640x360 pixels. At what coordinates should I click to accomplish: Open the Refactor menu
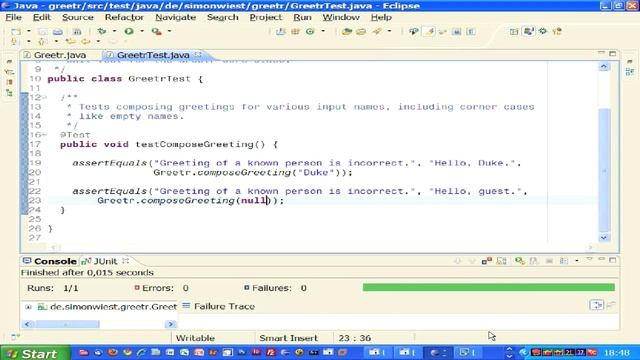(x=124, y=18)
